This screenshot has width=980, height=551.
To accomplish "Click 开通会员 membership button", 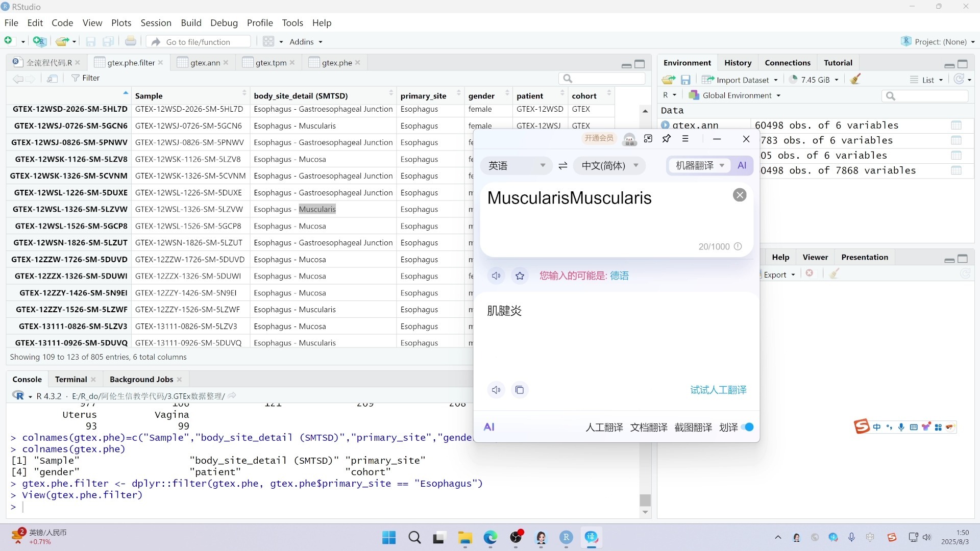I will [599, 138].
